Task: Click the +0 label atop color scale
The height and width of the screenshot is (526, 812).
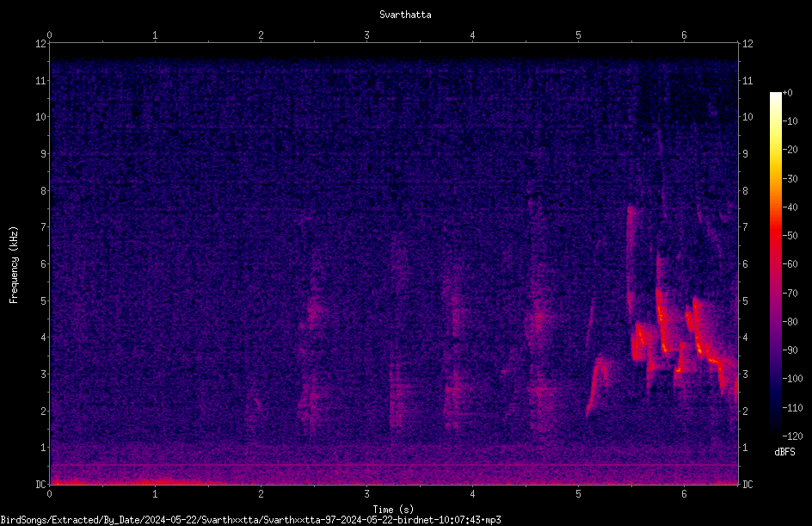Action: tap(788, 93)
